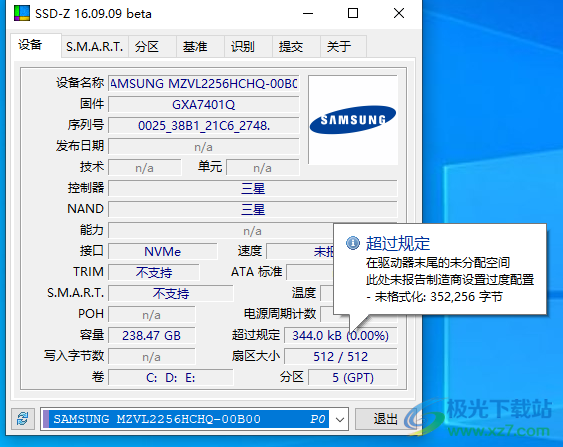Click the serial number 0025_38B1_21C6_2748.
This screenshot has width=563, height=447.
pyautogui.click(x=204, y=126)
